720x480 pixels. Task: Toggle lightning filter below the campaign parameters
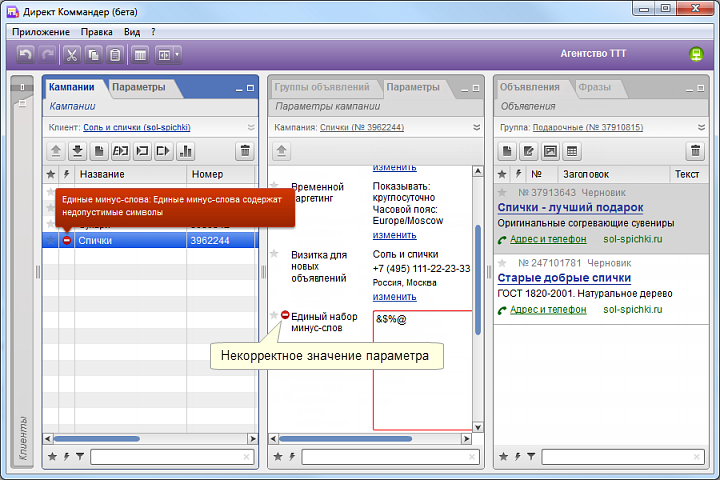[292, 456]
